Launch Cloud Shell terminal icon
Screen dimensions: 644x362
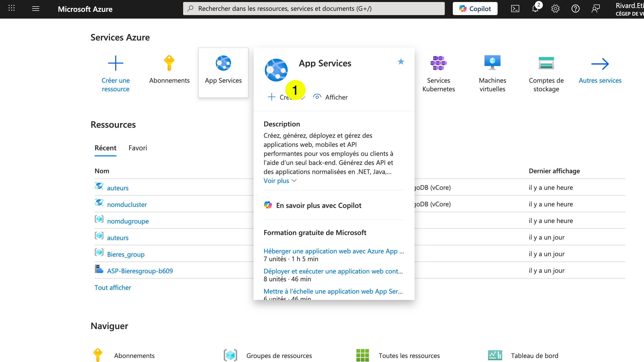tap(515, 8)
